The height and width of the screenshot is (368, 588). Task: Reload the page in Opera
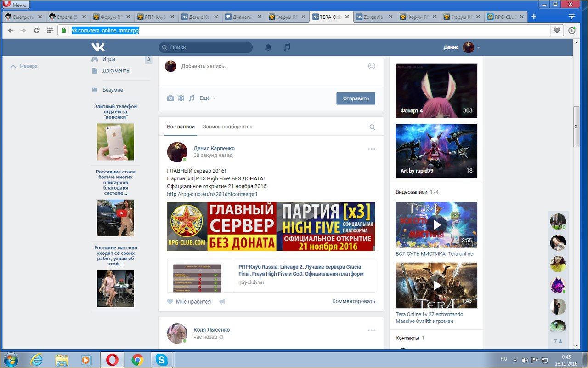(36, 31)
